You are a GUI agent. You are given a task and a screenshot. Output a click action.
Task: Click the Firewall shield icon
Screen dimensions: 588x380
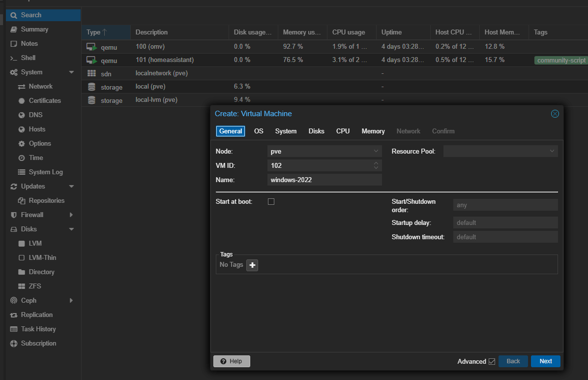pos(14,215)
